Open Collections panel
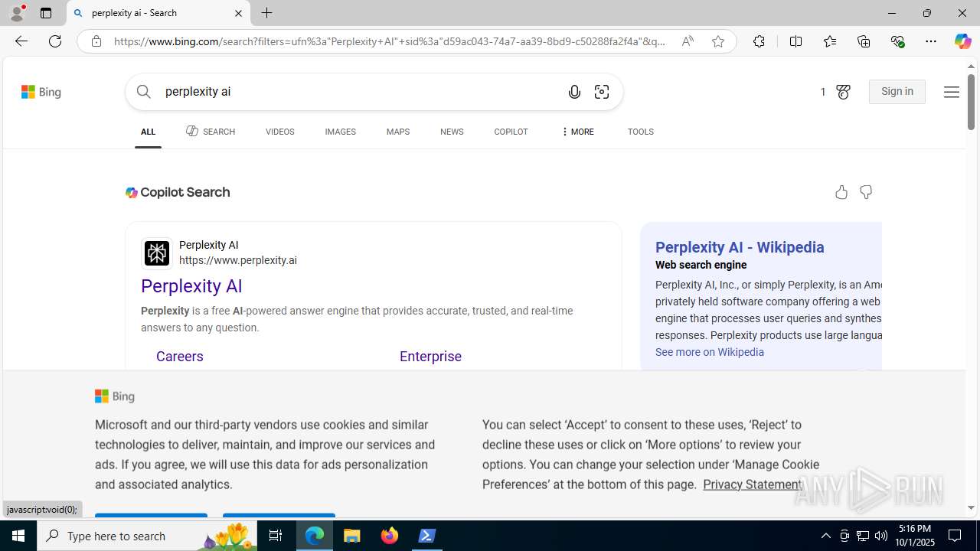Screen dimensions: 980x551 864,41
